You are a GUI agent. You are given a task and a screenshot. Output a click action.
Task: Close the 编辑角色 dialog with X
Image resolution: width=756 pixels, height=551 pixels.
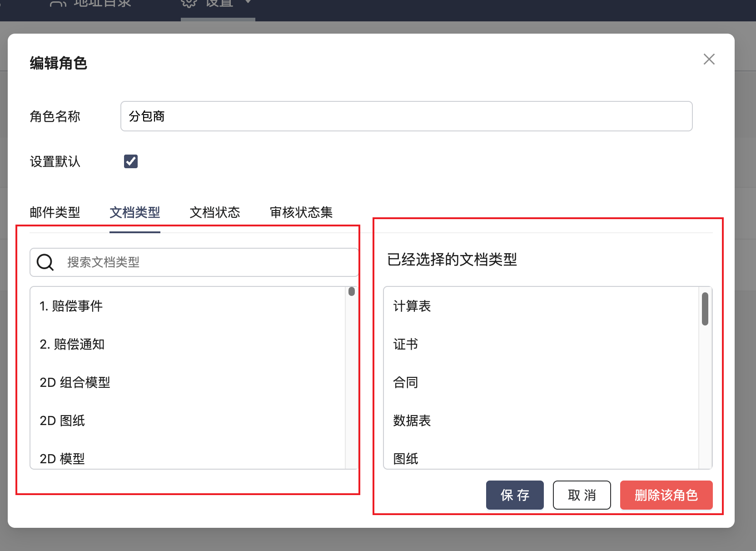[709, 59]
